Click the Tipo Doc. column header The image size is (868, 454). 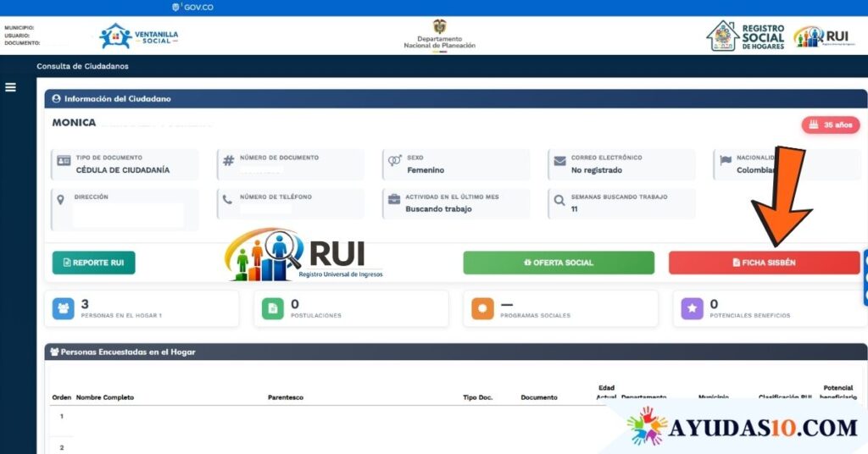pyautogui.click(x=478, y=397)
